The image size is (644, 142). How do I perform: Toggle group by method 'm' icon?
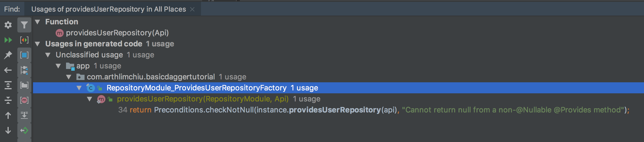(x=24, y=100)
